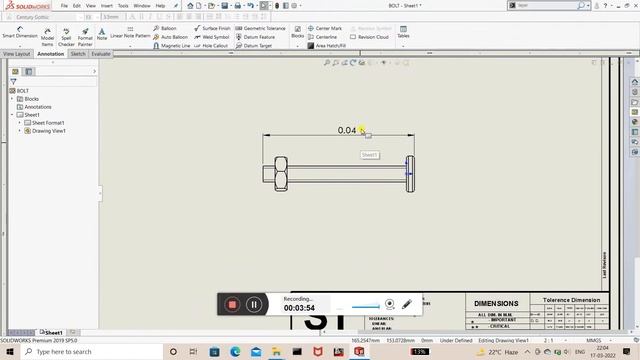This screenshot has height=360, width=640.
Task: Insert a Datum Target
Action: (x=253, y=46)
